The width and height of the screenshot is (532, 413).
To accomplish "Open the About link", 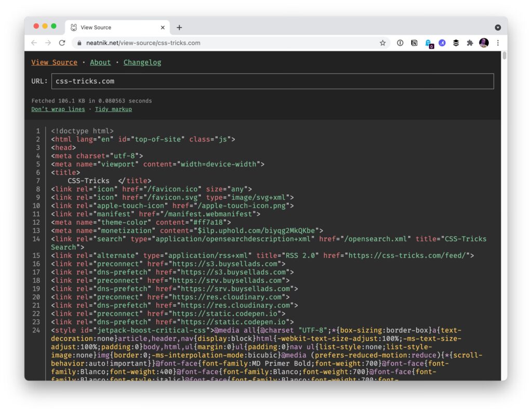I will tap(100, 62).
